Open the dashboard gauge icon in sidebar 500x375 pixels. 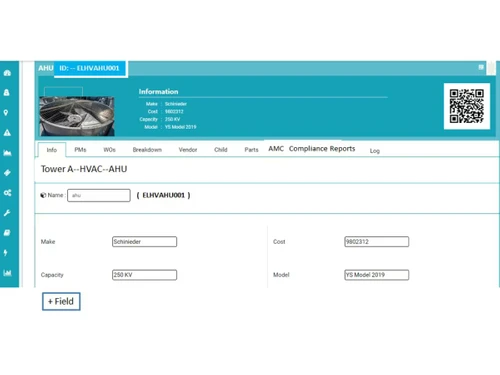pyautogui.click(x=7, y=73)
